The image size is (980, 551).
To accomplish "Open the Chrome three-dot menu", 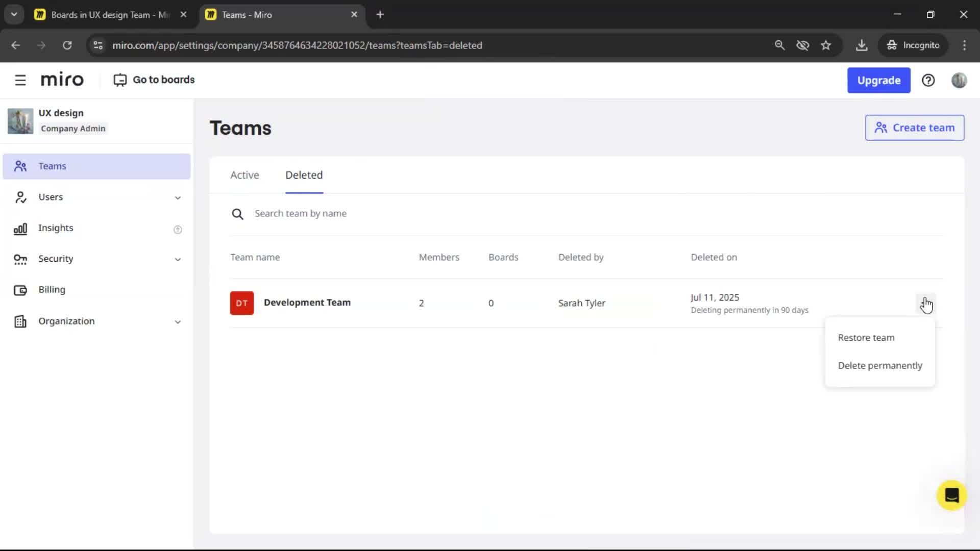I will [964, 45].
